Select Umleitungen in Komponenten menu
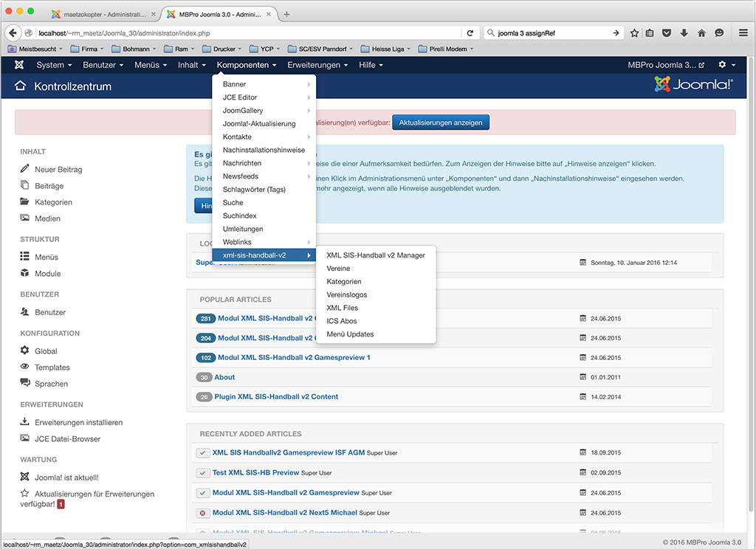The width and height of the screenshot is (756, 549). click(x=264, y=229)
